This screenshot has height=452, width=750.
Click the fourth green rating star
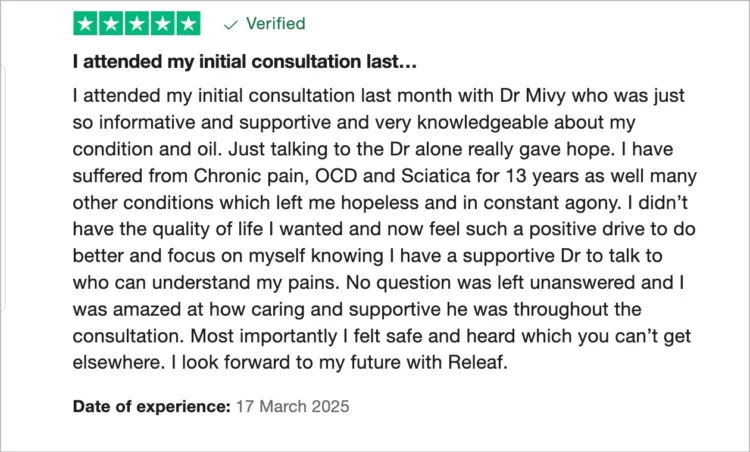click(163, 23)
